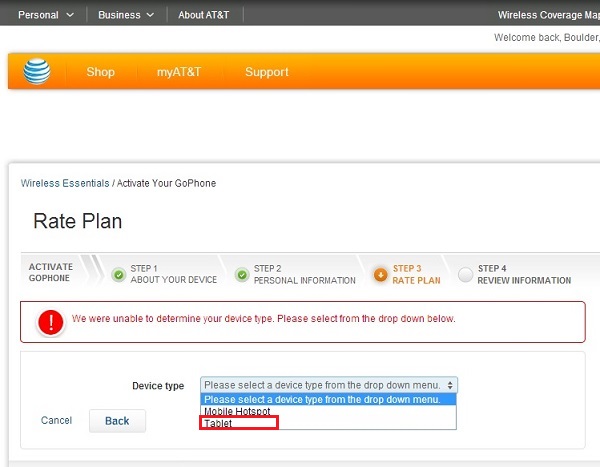Screen dimensions: 600x467
Task: Click the Step 4 Review Information label
Action: [524, 274]
